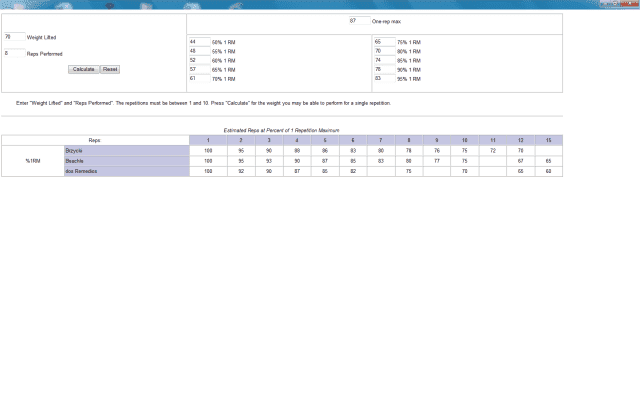Screen dimensions: 640x400
Task: Click the Calculate button
Action: 83,69
